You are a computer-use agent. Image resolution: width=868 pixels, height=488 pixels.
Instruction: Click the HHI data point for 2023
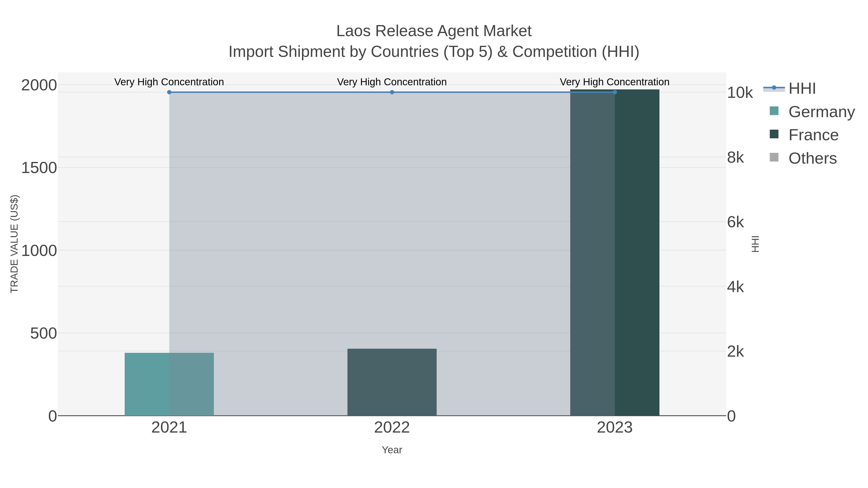click(x=615, y=92)
